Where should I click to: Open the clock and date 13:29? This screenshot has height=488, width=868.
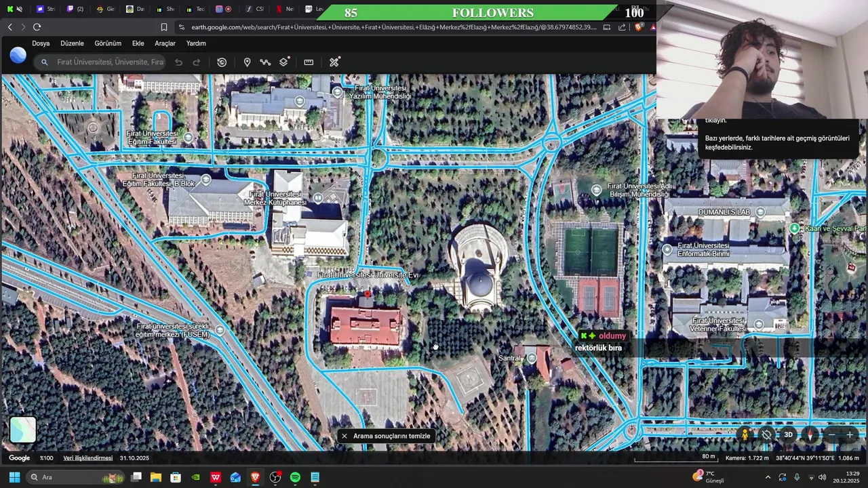click(847, 477)
